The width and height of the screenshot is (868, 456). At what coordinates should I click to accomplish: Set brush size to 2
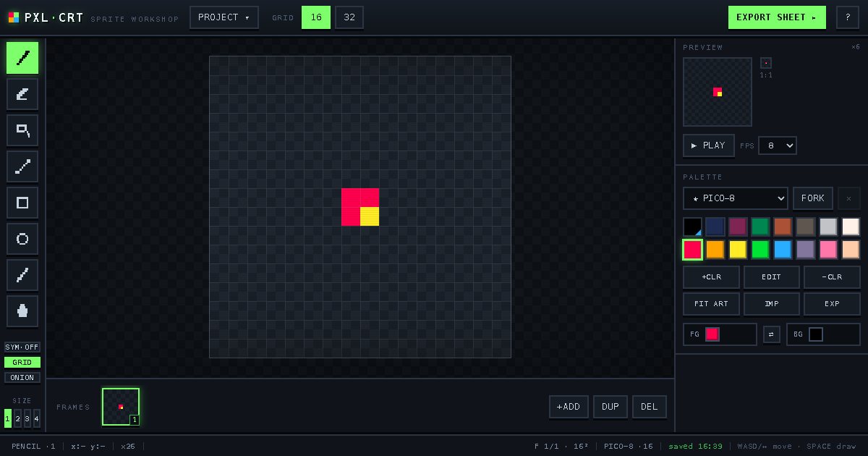click(17, 418)
